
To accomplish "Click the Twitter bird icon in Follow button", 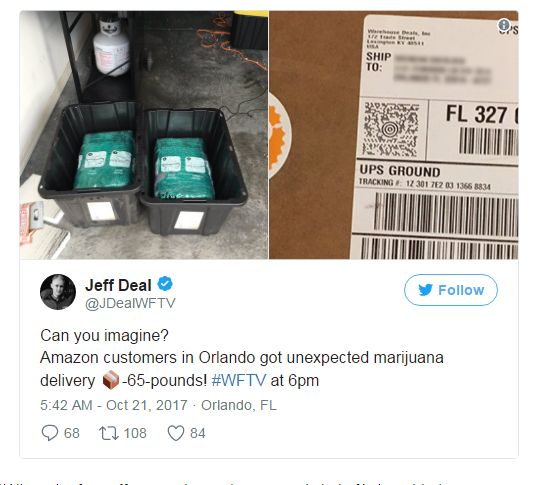I will pyautogui.click(x=425, y=290).
